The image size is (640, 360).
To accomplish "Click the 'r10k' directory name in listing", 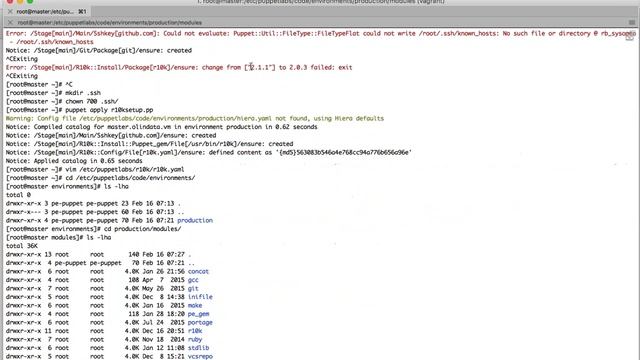I will [195, 331].
